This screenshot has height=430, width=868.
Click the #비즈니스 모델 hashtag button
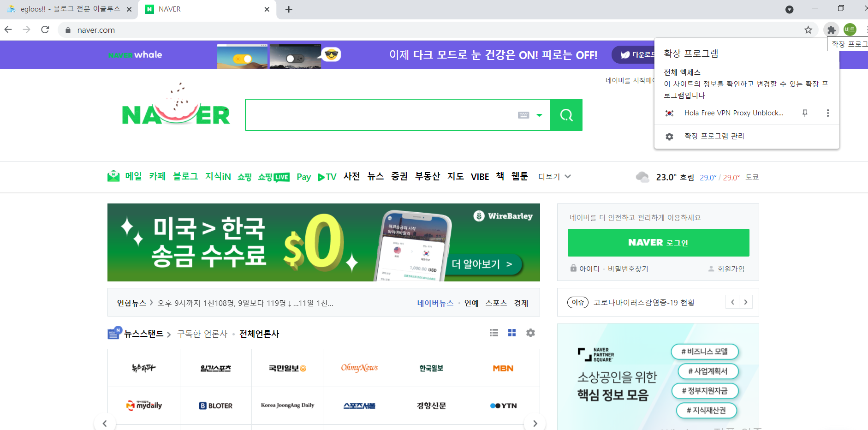[x=705, y=352]
